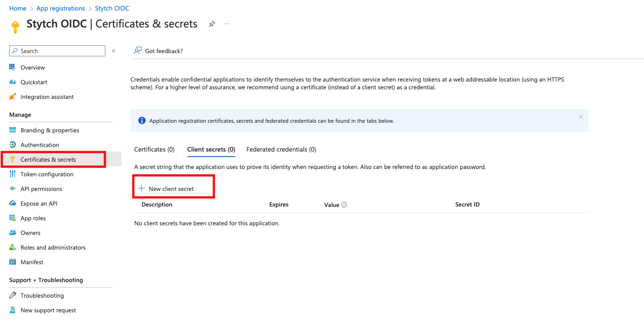Open Authentication settings

[x=40, y=145]
